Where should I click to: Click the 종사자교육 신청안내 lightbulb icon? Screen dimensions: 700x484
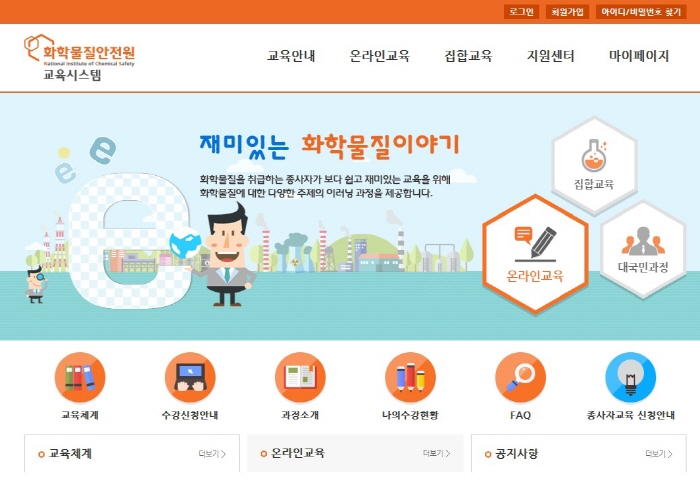(630, 378)
